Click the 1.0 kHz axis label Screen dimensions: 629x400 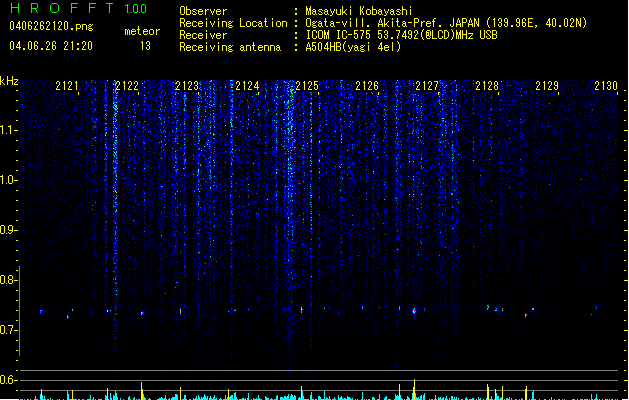tap(8, 180)
